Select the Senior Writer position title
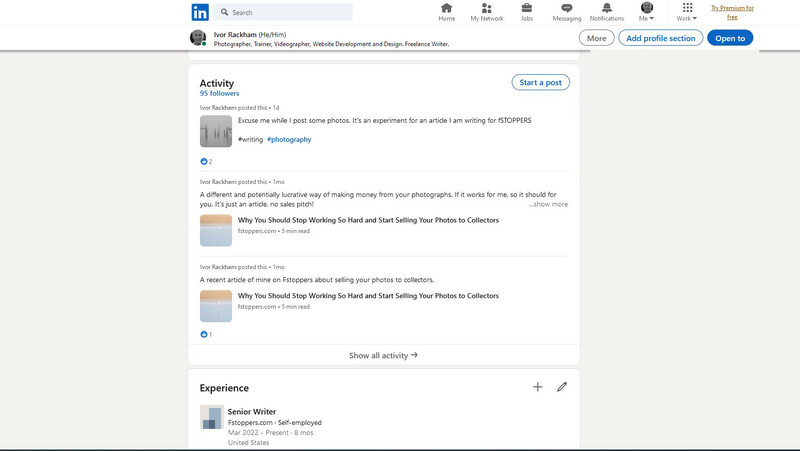The image size is (800, 451). tap(252, 411)
